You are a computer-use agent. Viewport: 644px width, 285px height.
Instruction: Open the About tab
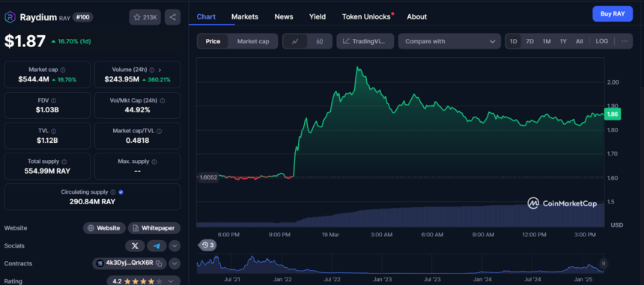[417, 16]
